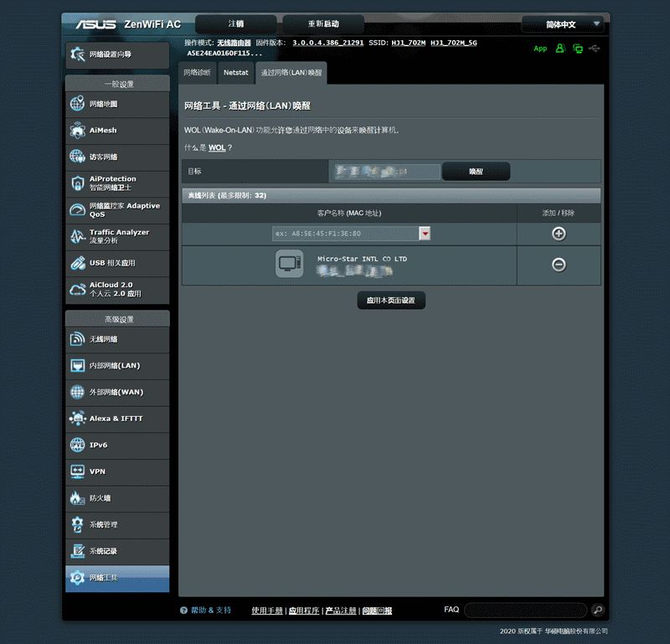Screen dimensions: 670x644
Task: Switch to the 网络诊断 tab
Action: point(197,73)
